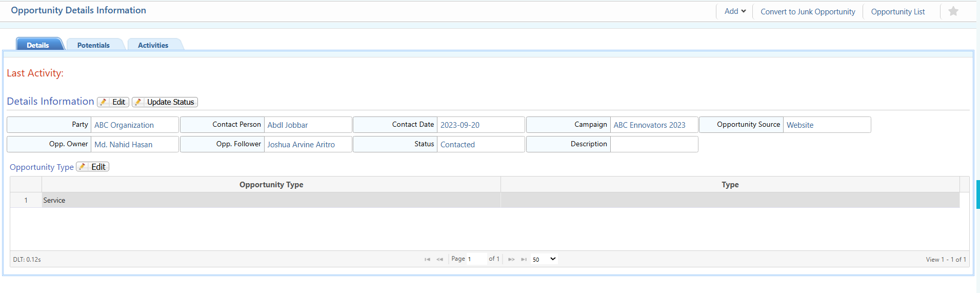Go to next page of grid

pos(511,259)
